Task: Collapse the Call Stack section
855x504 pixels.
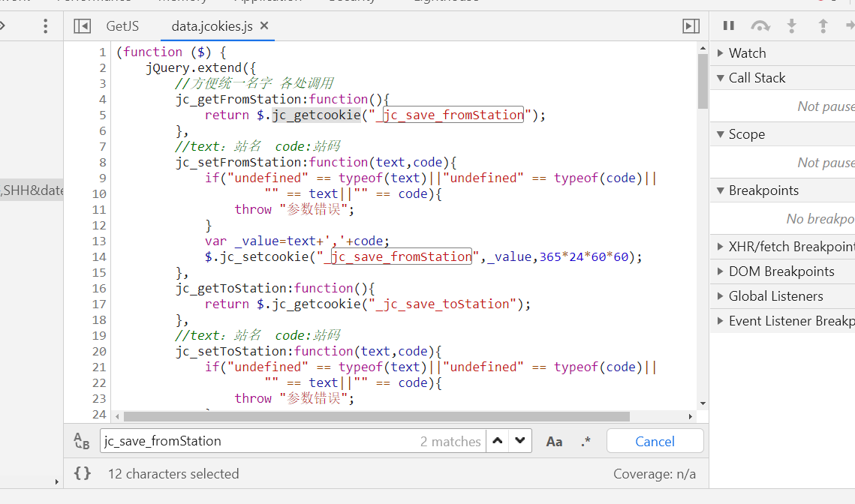Action: 721,78
